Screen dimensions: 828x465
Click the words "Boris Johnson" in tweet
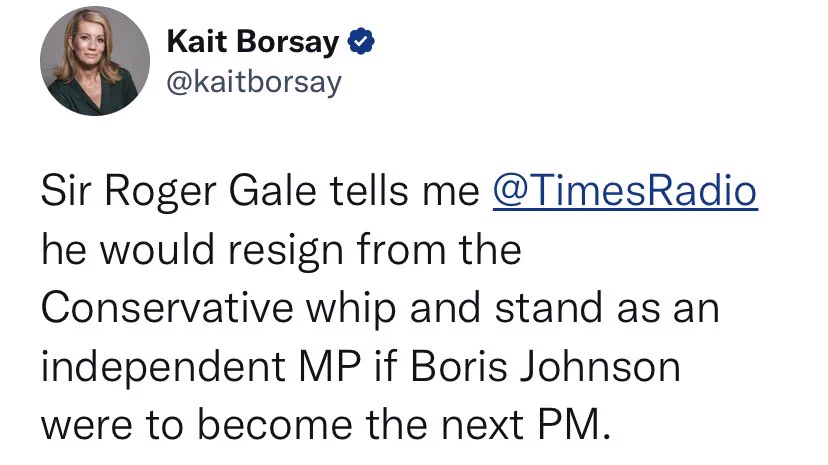[x=545, y=366]
